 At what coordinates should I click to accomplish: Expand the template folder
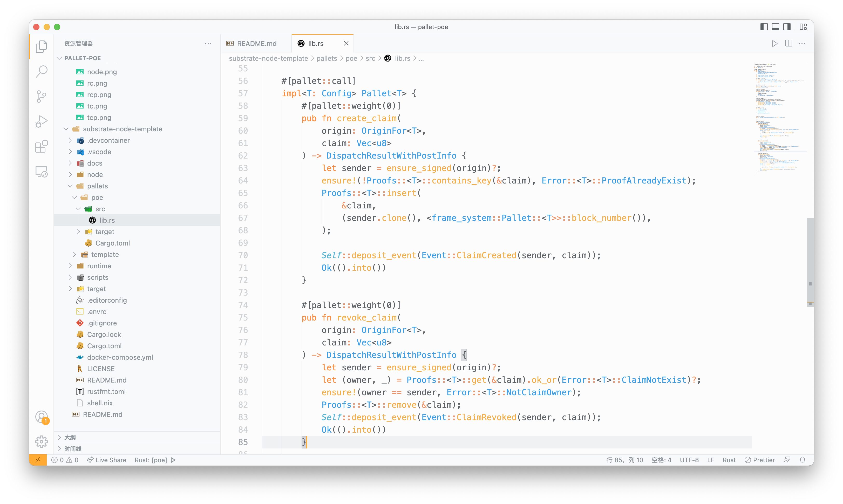pos(137,255)
